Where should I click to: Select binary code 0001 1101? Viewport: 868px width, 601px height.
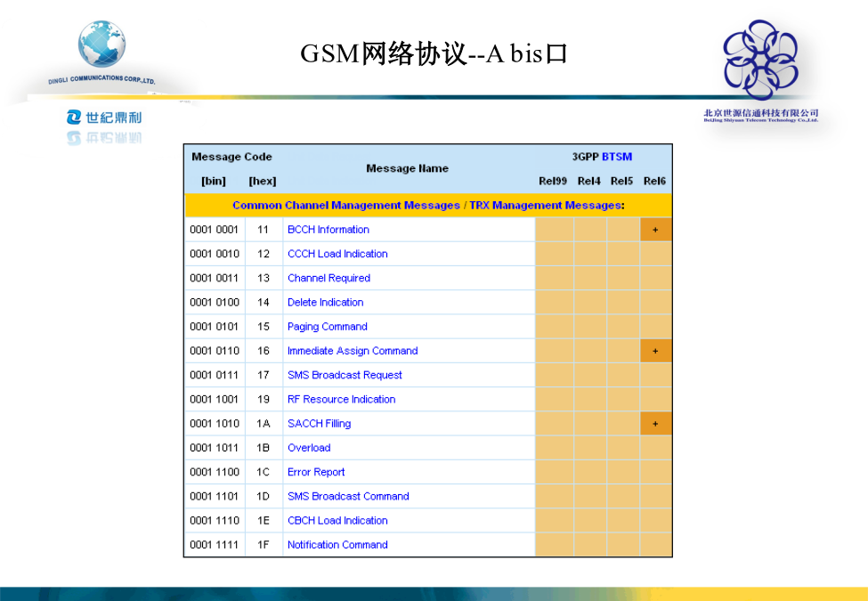point(215,497)
